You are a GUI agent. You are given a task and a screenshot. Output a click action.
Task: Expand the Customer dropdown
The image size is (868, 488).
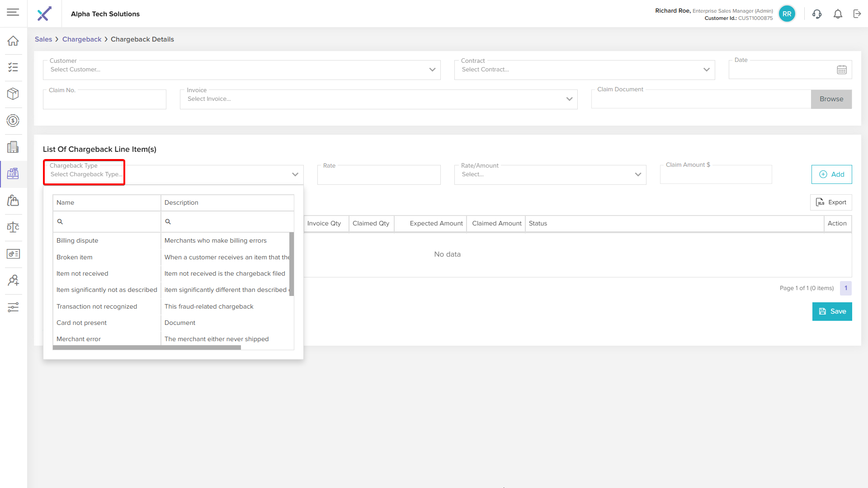tap(432, 70)
